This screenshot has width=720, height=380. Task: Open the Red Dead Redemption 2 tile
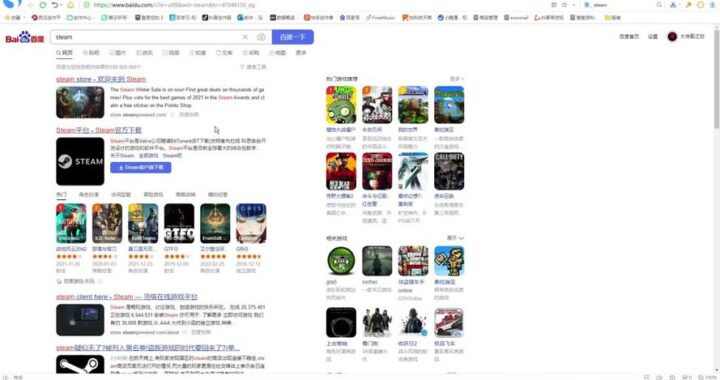[341, 171]
